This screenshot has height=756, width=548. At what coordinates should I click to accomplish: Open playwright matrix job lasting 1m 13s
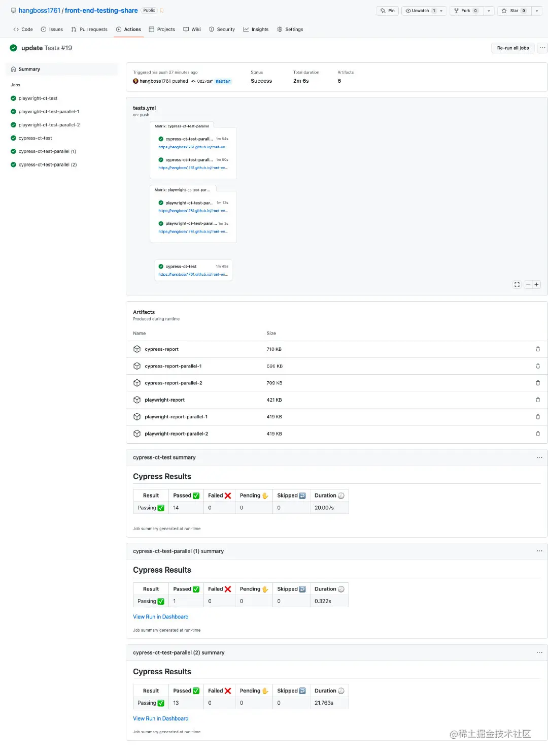tap(189, 203)
